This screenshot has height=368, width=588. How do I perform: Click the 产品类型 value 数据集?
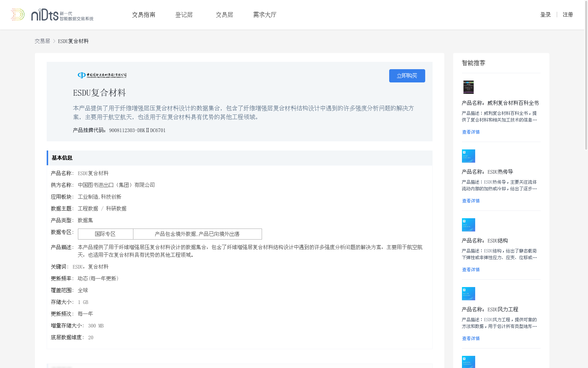(x=85, y=220)
